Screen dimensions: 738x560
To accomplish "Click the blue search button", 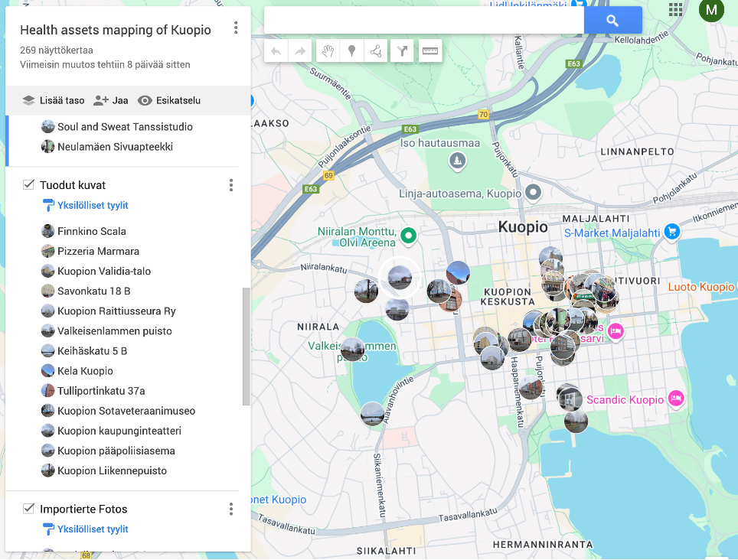I will [612, 20].
